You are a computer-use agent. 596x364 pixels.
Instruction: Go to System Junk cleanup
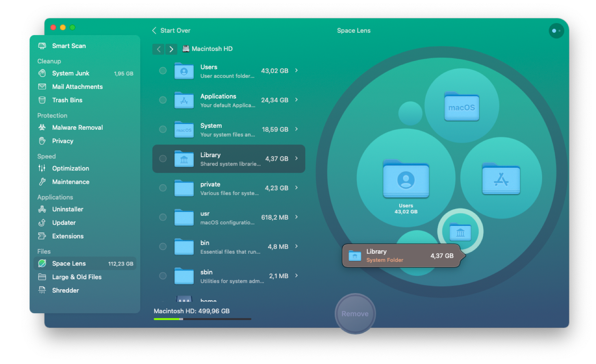coord(85,73)
